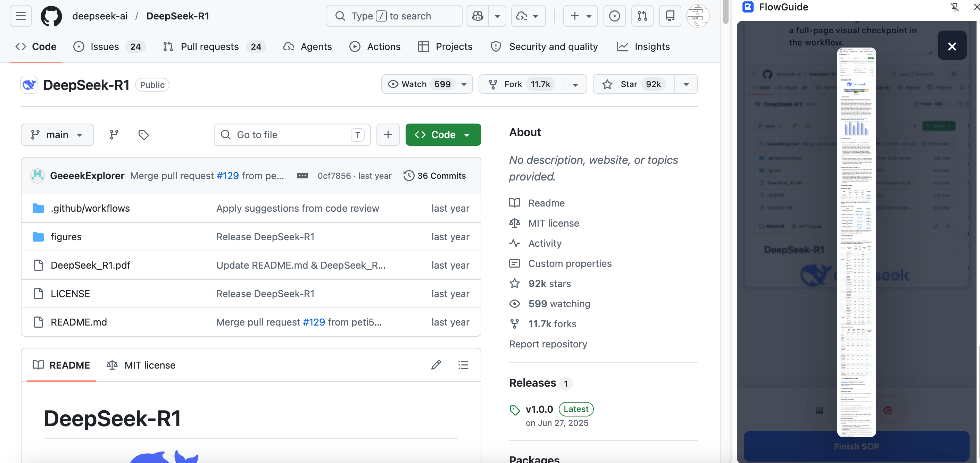Switch to the Pull requests tab
The width and height of the screenshot is (980, 463).
pos(214,47)
